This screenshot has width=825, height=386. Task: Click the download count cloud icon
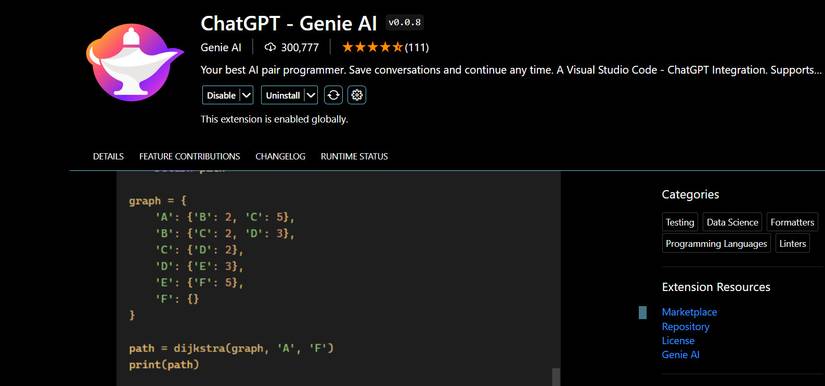coord(270,47)
